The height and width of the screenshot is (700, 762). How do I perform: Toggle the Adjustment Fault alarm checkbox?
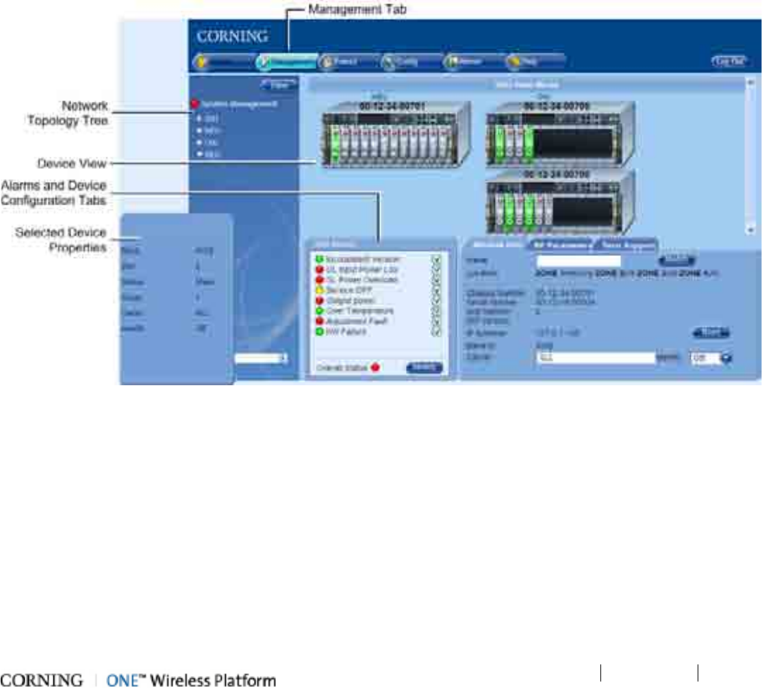click(x=436, y=322)
